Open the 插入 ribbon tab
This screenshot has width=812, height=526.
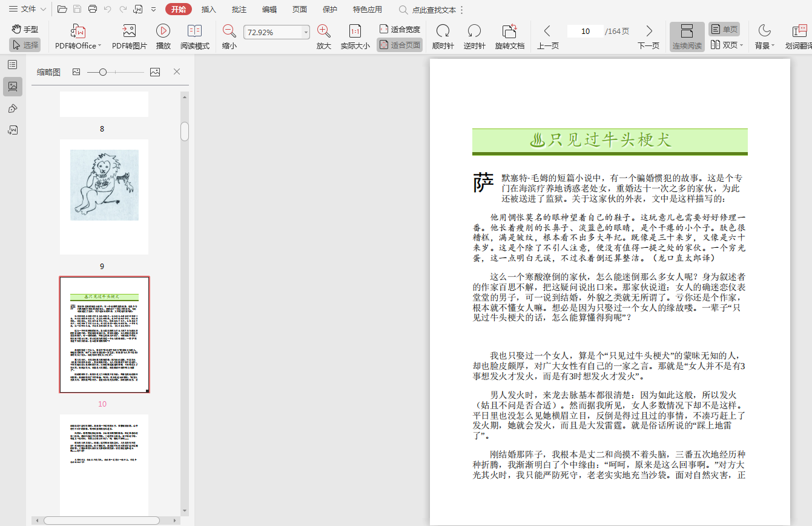point(209,9)
